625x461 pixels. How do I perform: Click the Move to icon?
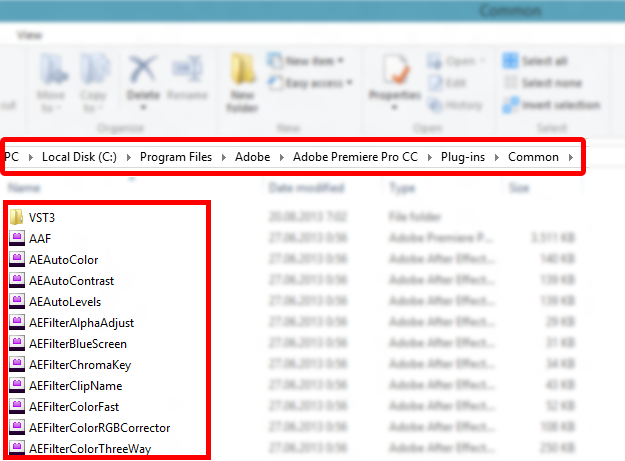pos(53,70)
